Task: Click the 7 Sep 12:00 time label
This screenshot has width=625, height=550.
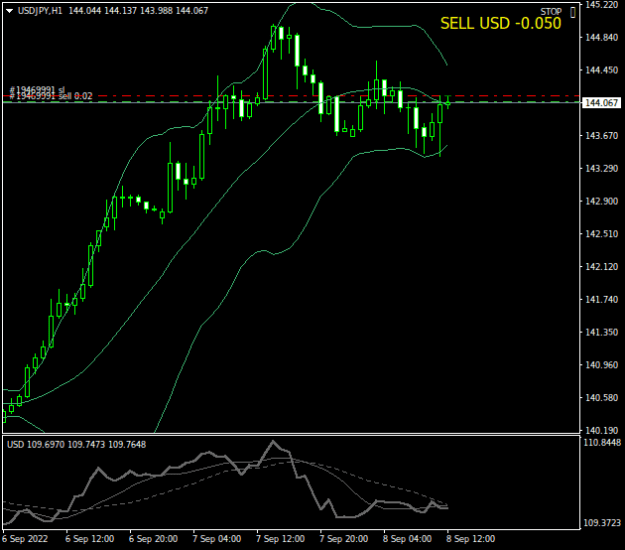Action: tap(280, 539)
